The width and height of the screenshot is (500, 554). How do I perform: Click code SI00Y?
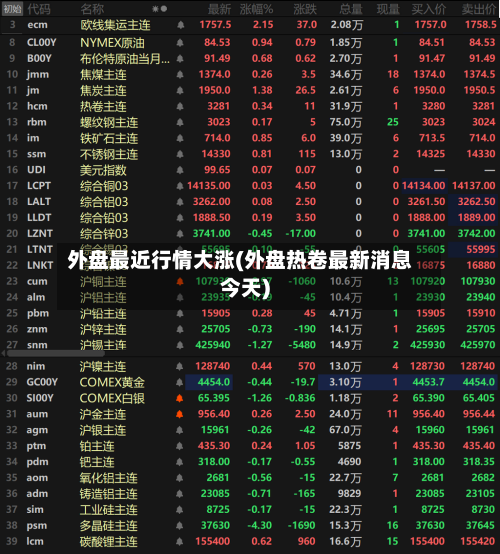40,398
